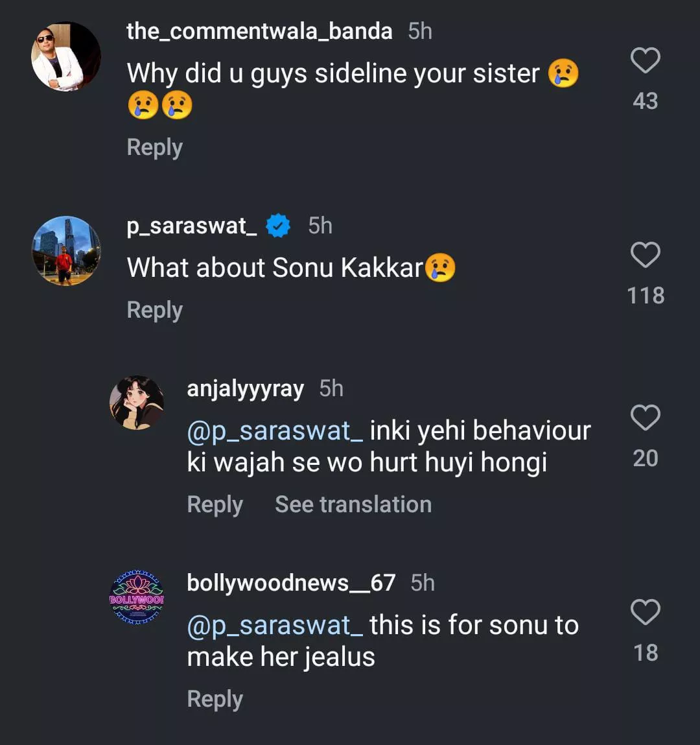700x745 pixels.
Task: Open bollywoodnews__67 username link
Action: pos(291,583)
